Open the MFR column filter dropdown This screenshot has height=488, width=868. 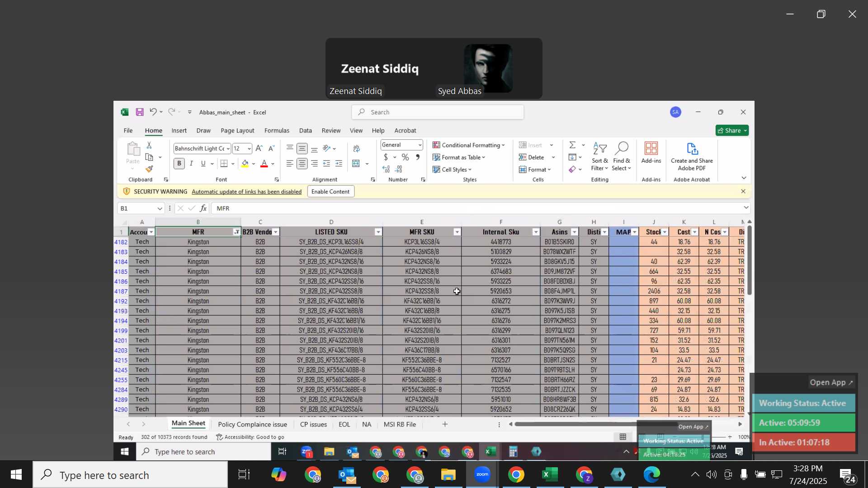click(x=236, y=232)
